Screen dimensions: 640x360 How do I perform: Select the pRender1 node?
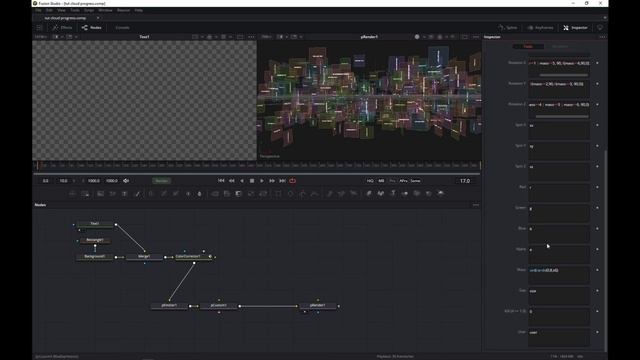click(x=318, y=306)
